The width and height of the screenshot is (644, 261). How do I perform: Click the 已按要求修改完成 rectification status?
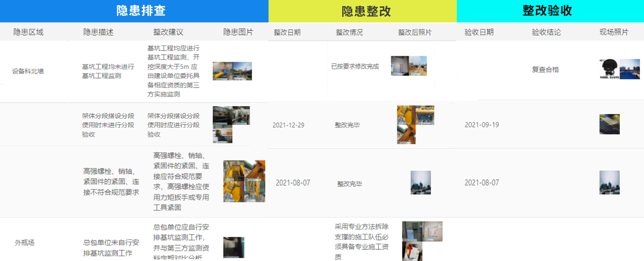coord(355,67)
